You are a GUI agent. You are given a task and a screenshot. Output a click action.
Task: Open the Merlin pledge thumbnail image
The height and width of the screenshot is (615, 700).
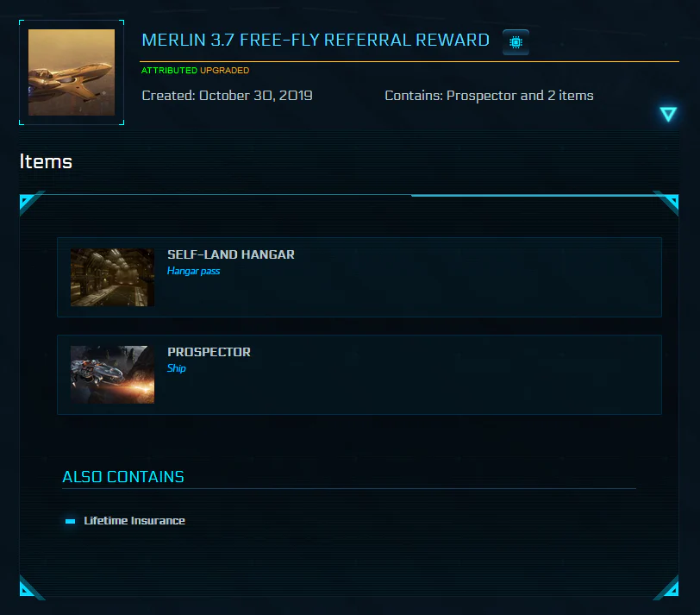[x=72, y=72]
